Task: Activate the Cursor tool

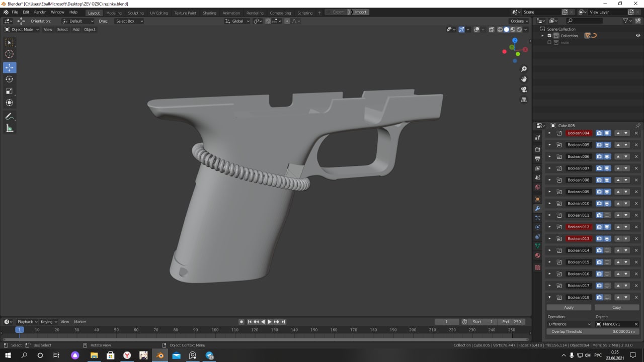Action: tap(10, 54)
